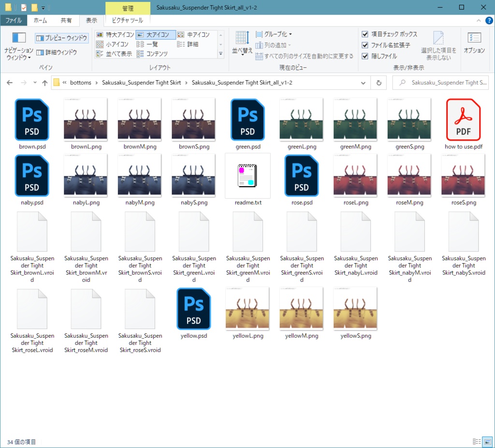The width and height of the screenshot is (495, 448).
Task: Open the brown.psd Photoshop file icon
Action: (32, 119)
